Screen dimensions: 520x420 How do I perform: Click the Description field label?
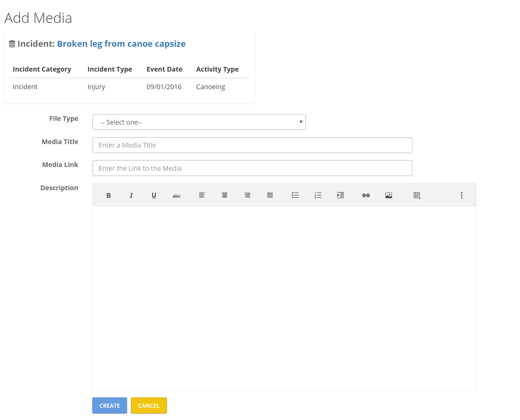click(x=59, y=188)
